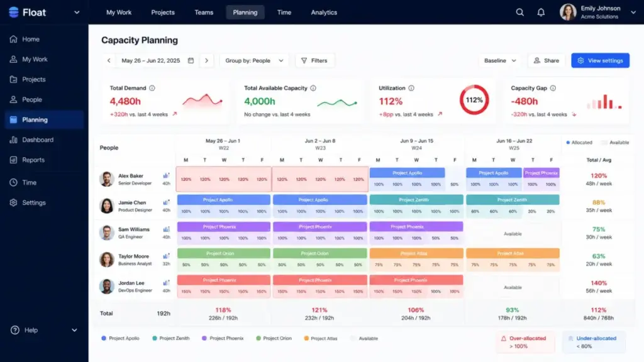Open the calendar date picker icon

(191, 60)
